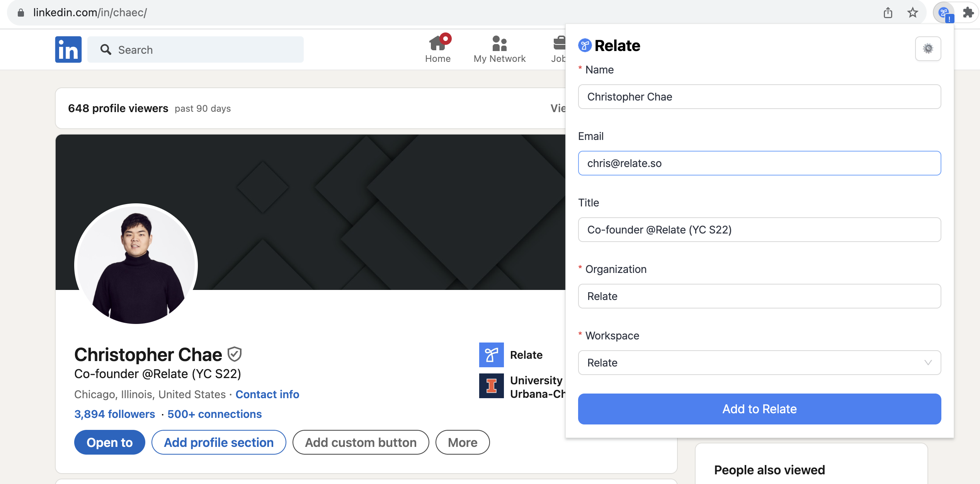The height and width of the screenshot is (484, 980).
Task: Click the share page icon
Action: [888, 13]
